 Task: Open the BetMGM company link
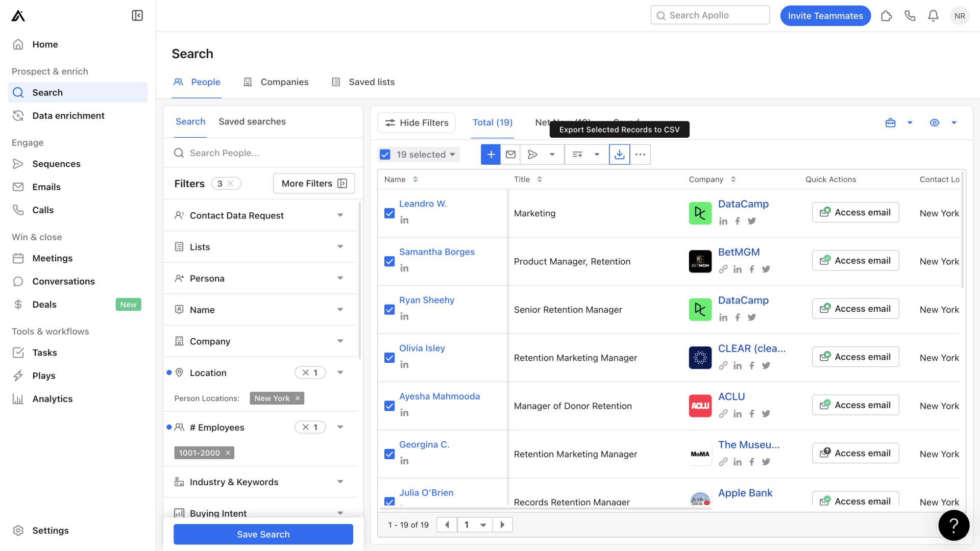(739, 252)
